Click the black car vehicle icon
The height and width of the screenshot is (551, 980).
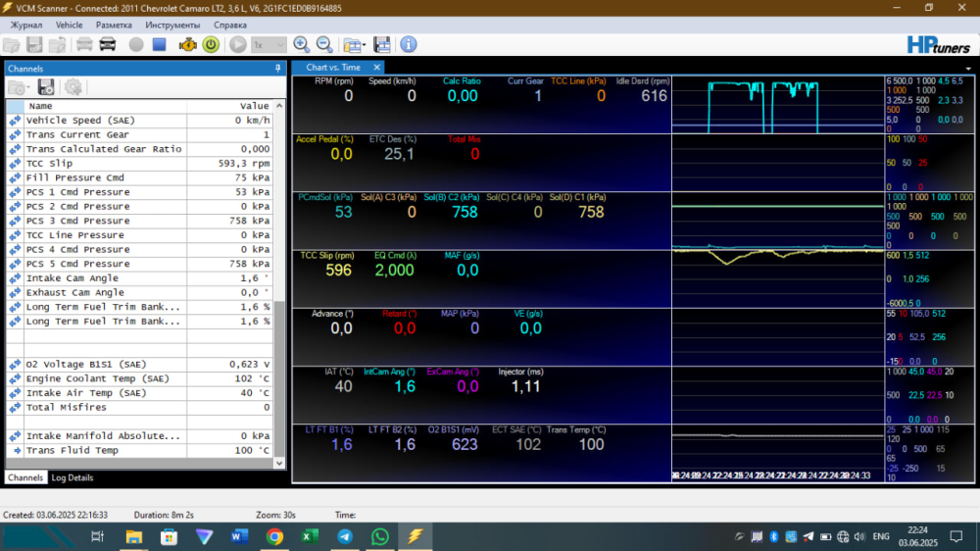click(108, 45)
